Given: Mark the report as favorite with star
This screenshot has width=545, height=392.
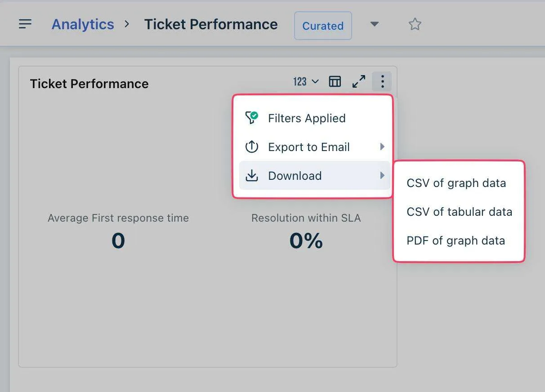Looking at the screenshot, I should [415, 24].
